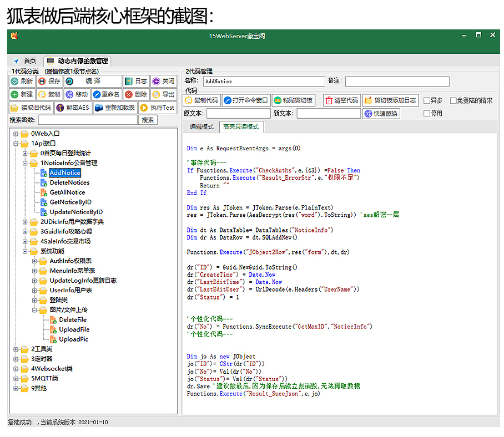The height and width of the screenshot is (437, 504).
Task: Check the 停用 disable checkbox
Action: [x=427, y=113]
